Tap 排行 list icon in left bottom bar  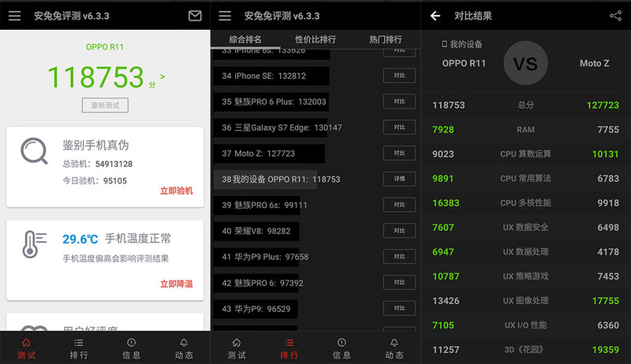[x=78, y=343]
